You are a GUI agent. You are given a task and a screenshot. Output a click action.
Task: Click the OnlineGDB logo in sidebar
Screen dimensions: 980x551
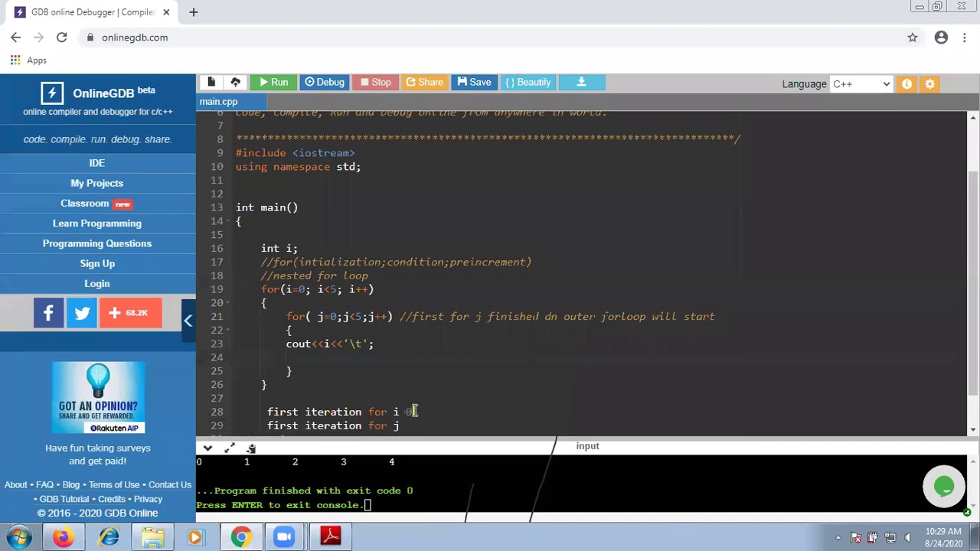97,93
